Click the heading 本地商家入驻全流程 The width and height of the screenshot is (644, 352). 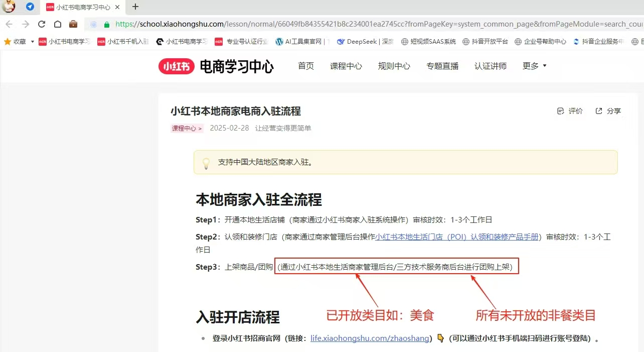pos(259,200)
